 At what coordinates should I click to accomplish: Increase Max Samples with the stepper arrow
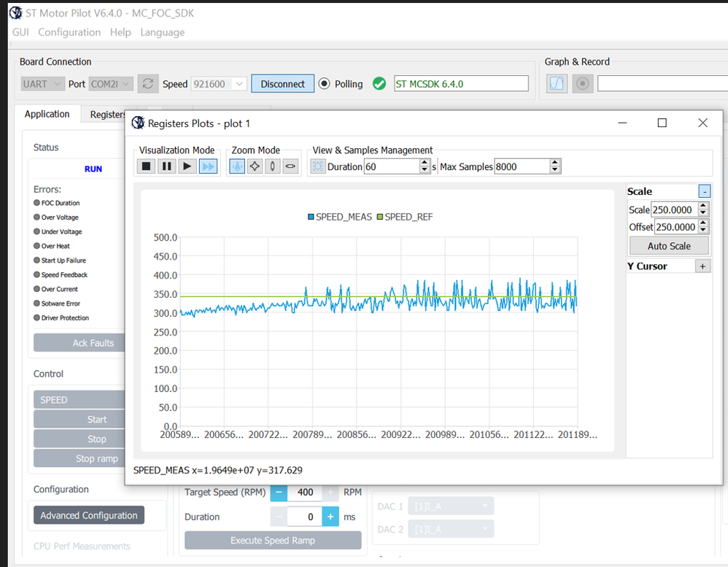pyautogui.click(x=554, y=162)
